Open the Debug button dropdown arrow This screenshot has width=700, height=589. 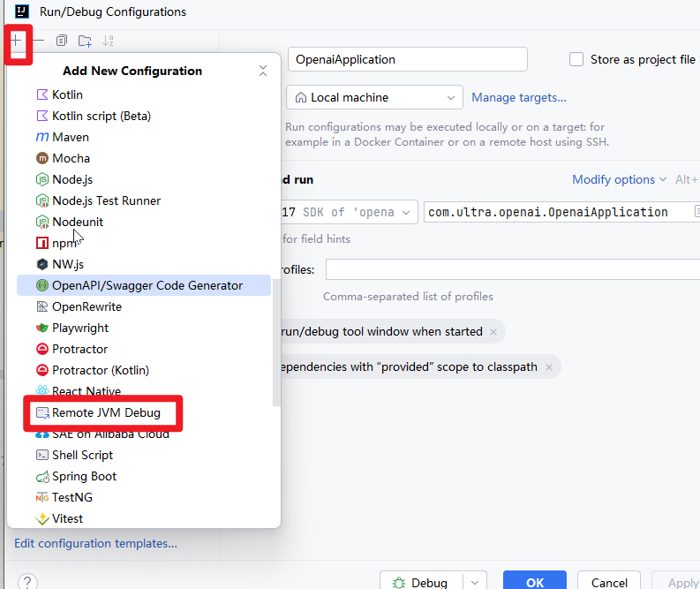(475, 582)
